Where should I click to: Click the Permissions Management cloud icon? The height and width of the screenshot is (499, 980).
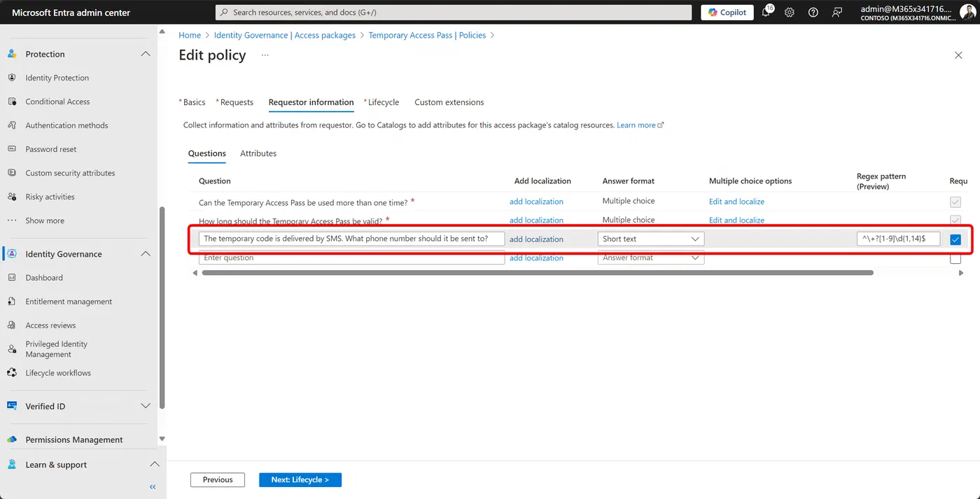click(x=12, y=440)
